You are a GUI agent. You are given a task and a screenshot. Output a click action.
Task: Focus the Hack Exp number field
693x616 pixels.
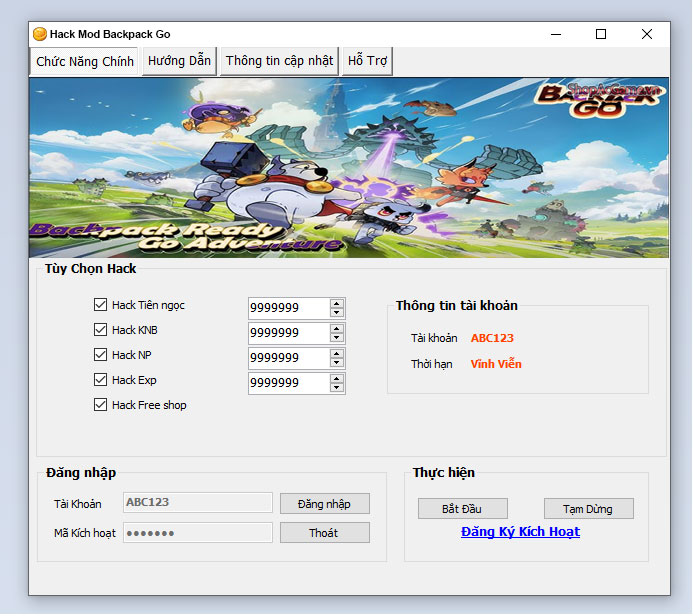tap(289, 383)
